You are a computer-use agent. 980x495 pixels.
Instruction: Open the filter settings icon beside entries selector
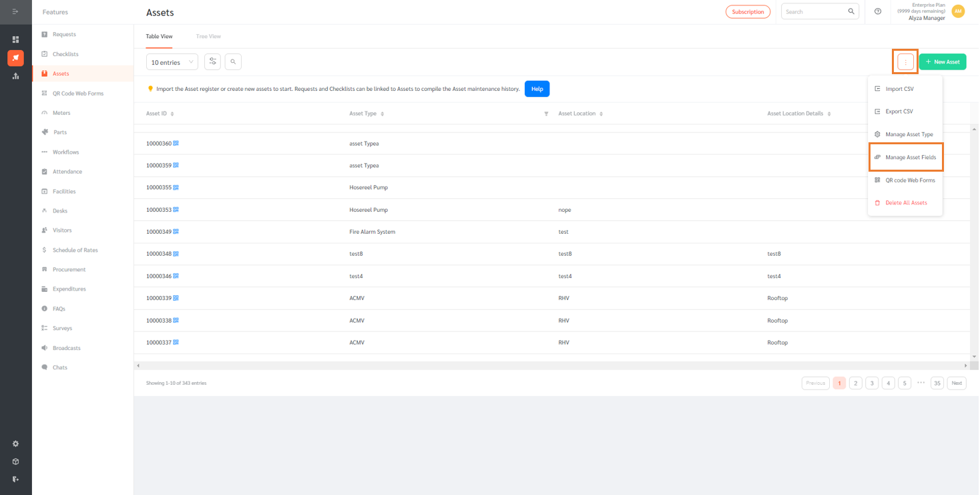pyautogui.click(x=212, y=61)
